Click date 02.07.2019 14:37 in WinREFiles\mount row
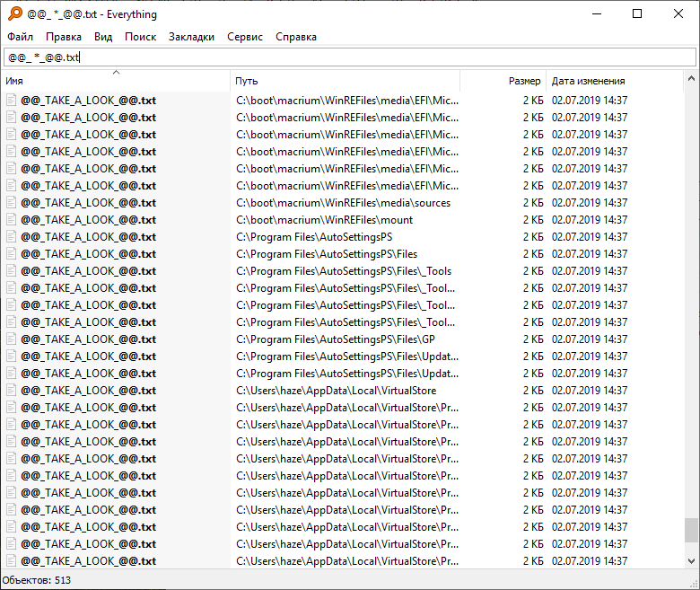 (x=590, y=220)
